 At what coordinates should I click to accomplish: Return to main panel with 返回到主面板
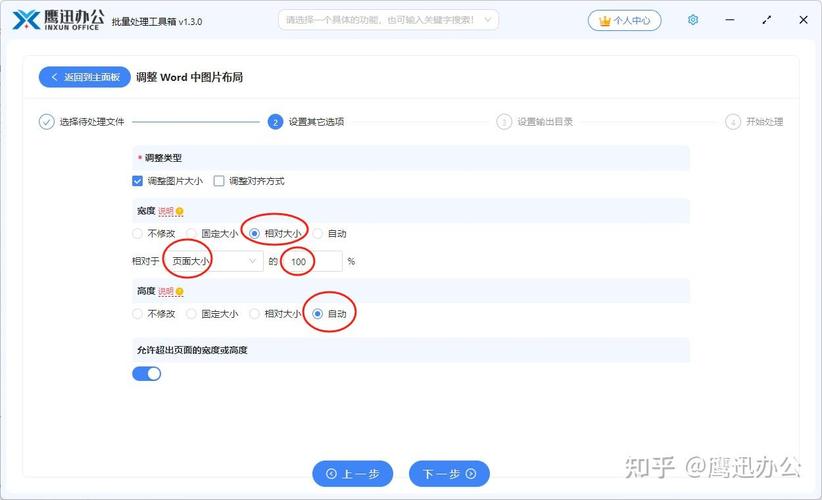click(84, 77)
